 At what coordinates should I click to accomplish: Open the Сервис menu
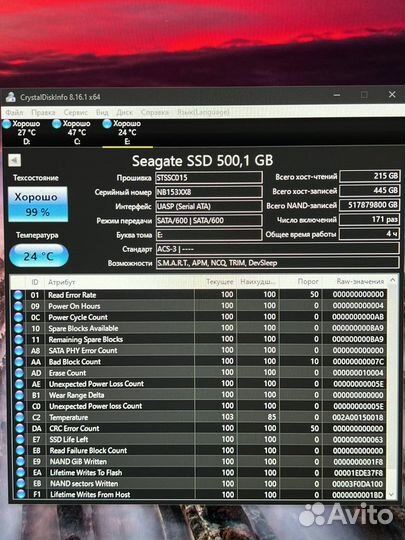(x=75, y=112)
